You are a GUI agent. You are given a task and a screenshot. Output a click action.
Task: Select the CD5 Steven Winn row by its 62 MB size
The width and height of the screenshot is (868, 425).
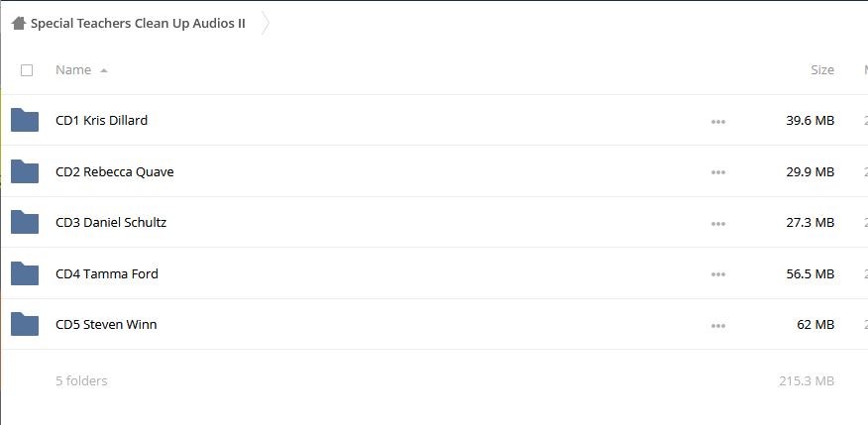tap(814, 324)
